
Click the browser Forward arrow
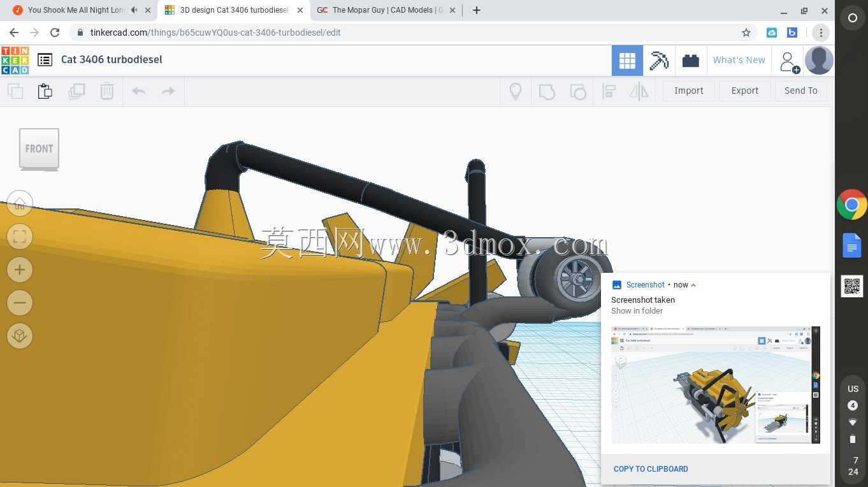coord(34,33)
